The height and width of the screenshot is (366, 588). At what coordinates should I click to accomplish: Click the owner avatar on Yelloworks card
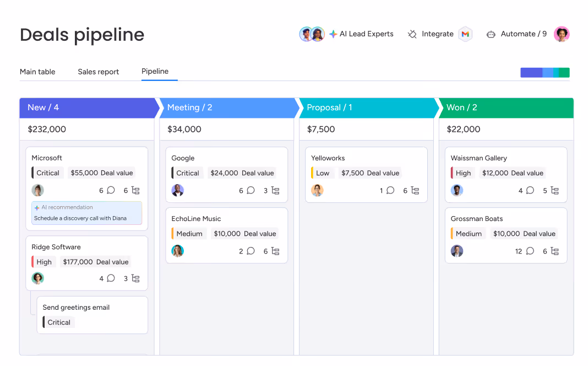[317, 190]
